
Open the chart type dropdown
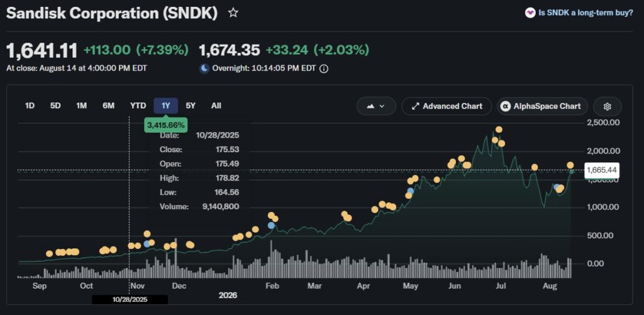(x=376, y=106)
